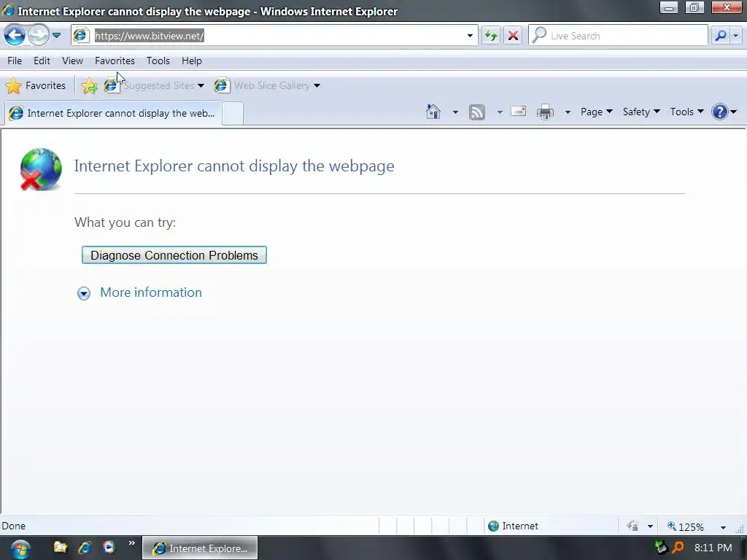Click the Read Mail envelope icon
This screenshot has width=747, height=560.
click(x=519, y=112)
